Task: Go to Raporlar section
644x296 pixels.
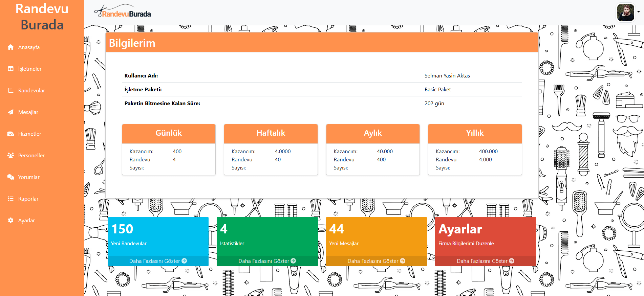Action: pos(28,199)
